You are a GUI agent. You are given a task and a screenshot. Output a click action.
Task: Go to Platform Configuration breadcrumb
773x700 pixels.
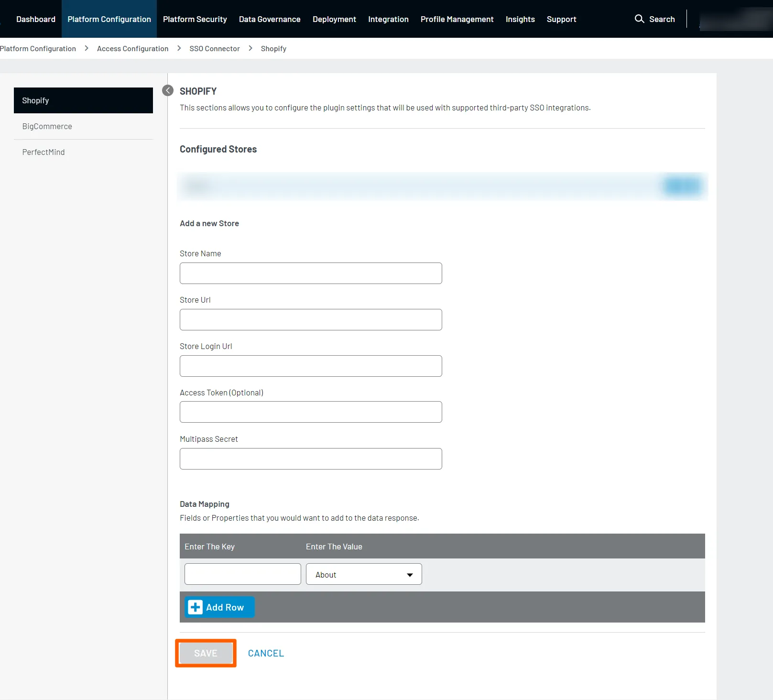tap(38, 49)
